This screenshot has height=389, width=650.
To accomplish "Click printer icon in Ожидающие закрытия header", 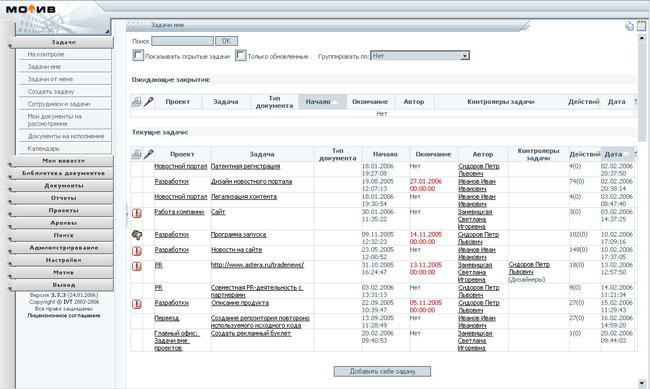I will point(136,102).
